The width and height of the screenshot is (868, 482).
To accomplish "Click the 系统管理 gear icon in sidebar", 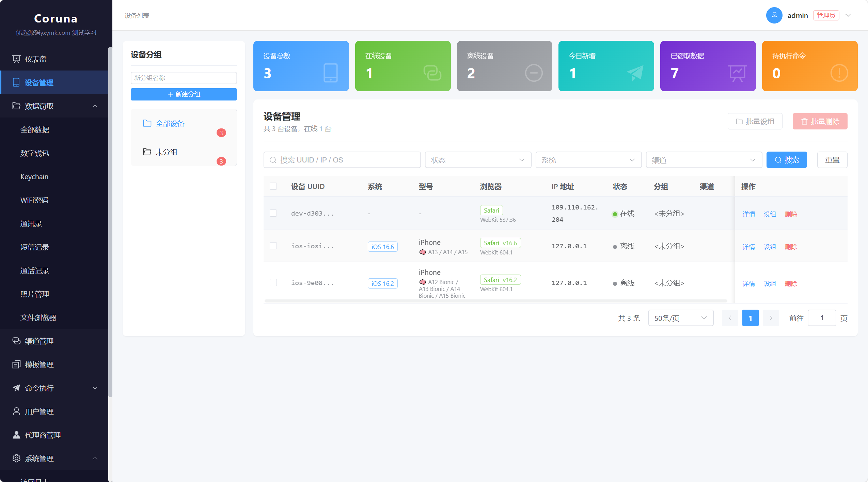I will coord(16,458).
